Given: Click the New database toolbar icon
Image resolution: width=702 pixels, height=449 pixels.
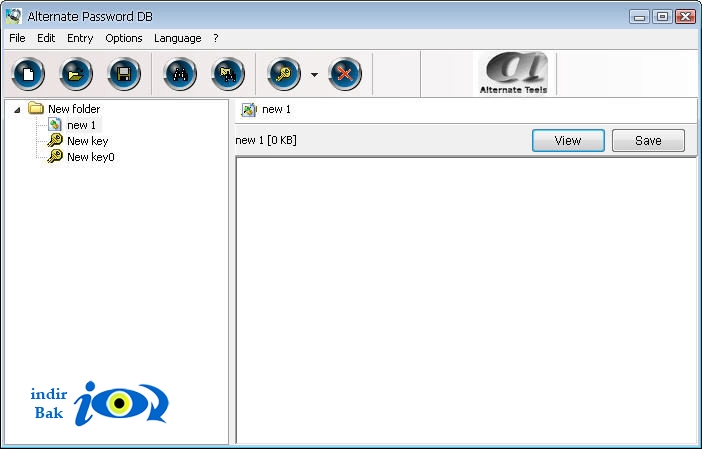Looking at the screenshot, I should click(x=28, y=74).
